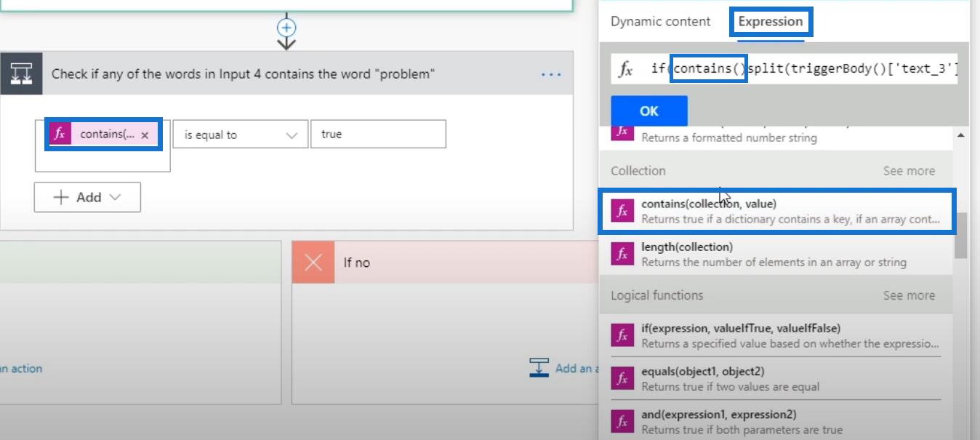Screen dimensions: 980x440
Task: Click the Add an action icon
Action: point(539,368)
